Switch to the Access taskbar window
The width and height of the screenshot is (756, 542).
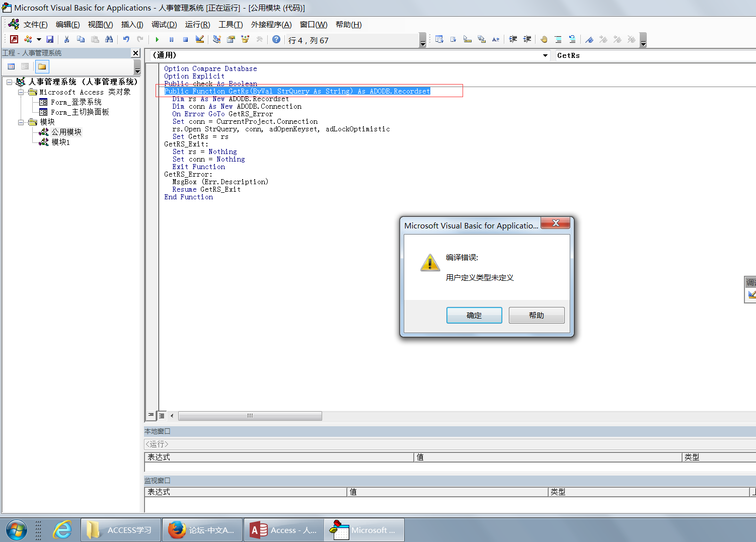click(x=284, y=530)
